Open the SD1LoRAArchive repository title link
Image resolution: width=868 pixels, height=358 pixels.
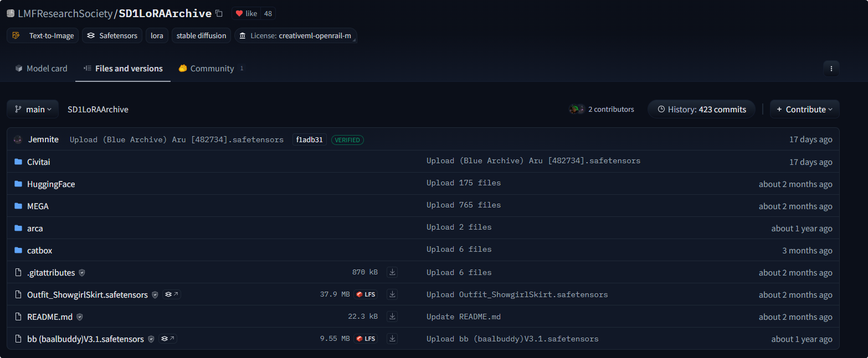click(165, 13)
